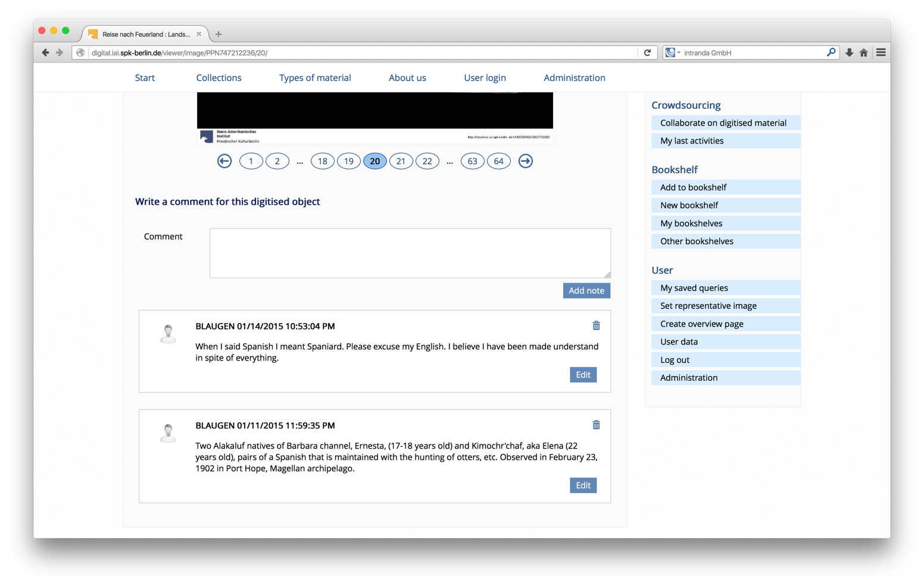Click Add to bookshelf

(x=726, y=187)
